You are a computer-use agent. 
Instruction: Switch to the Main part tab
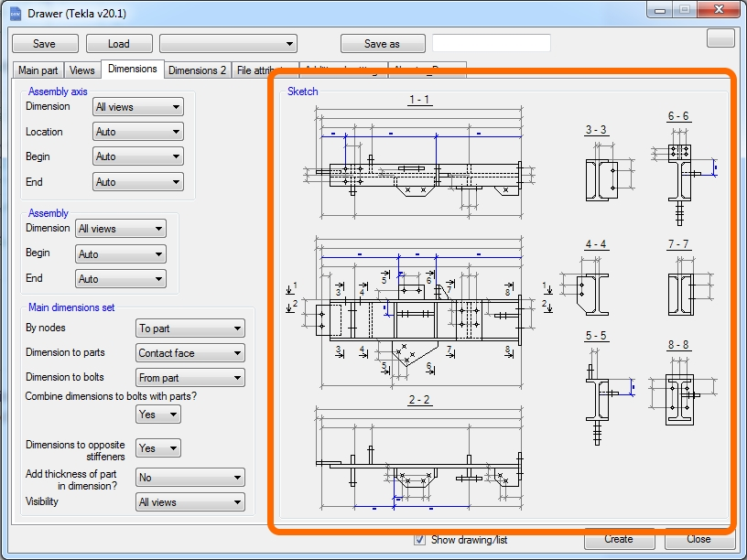[38, 70]
